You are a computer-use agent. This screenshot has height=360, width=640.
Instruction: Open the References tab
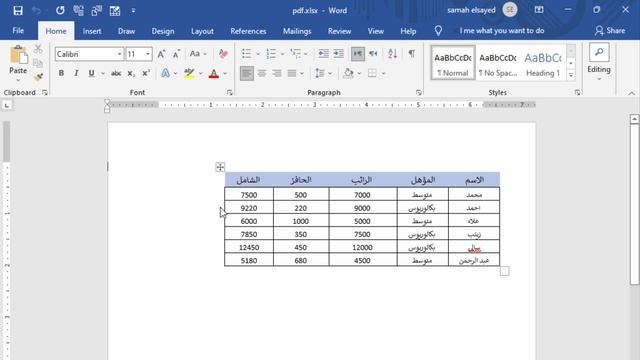248,31
